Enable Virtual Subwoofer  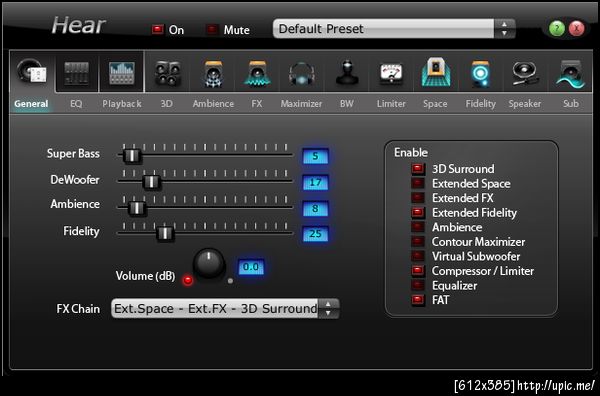[x=417, y=256]
